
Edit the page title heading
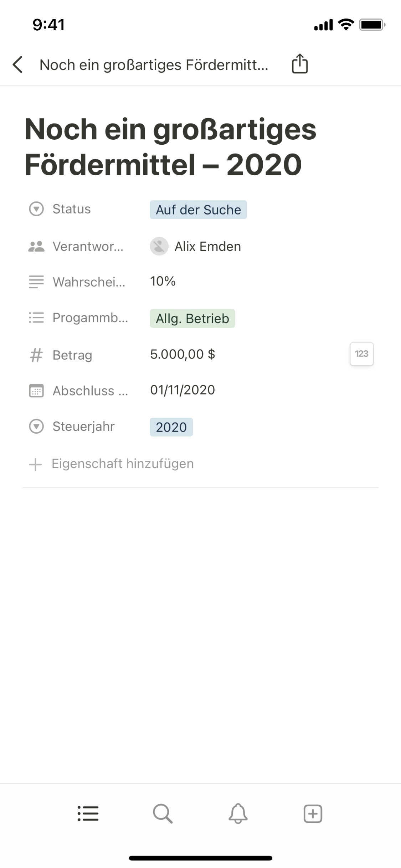pos(170,147)
